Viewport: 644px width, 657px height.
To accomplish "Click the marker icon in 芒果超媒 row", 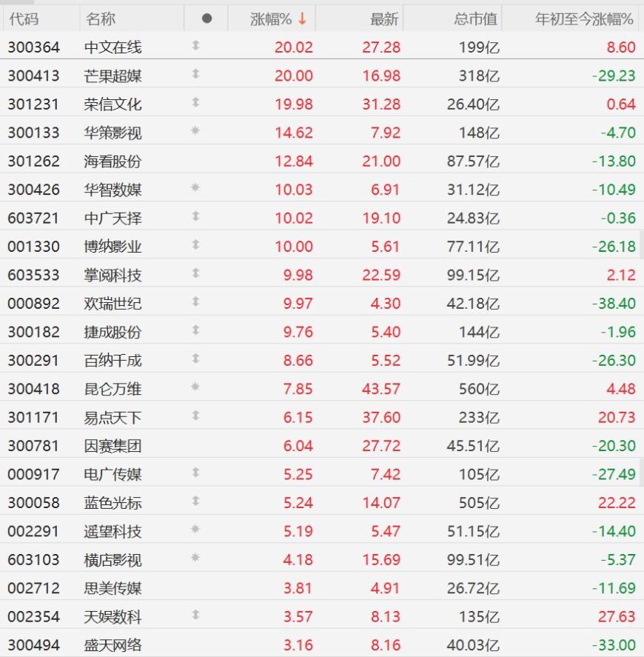I will [195, 74].
